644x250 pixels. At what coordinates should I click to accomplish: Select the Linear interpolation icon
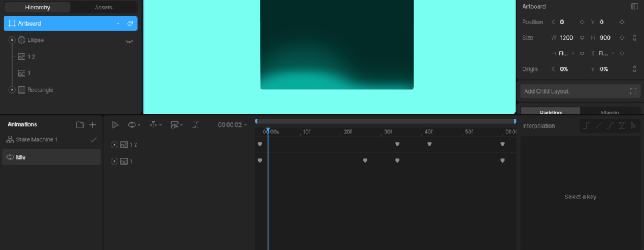(598, 126)
